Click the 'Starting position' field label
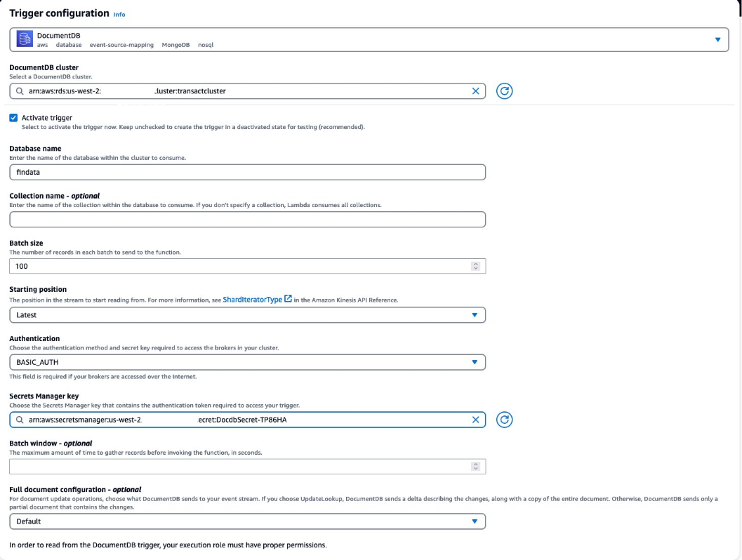The width and height of the screenshot is (742, 560). point(38,289)
